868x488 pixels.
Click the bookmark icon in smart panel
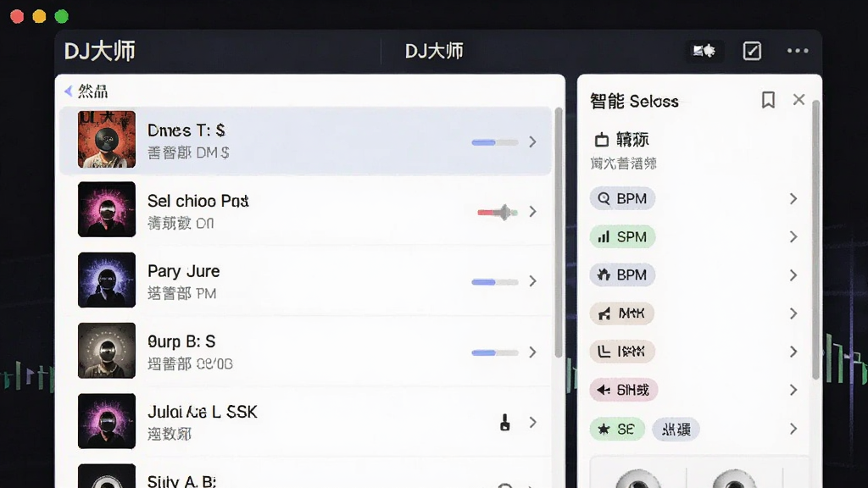coord(768,100)
